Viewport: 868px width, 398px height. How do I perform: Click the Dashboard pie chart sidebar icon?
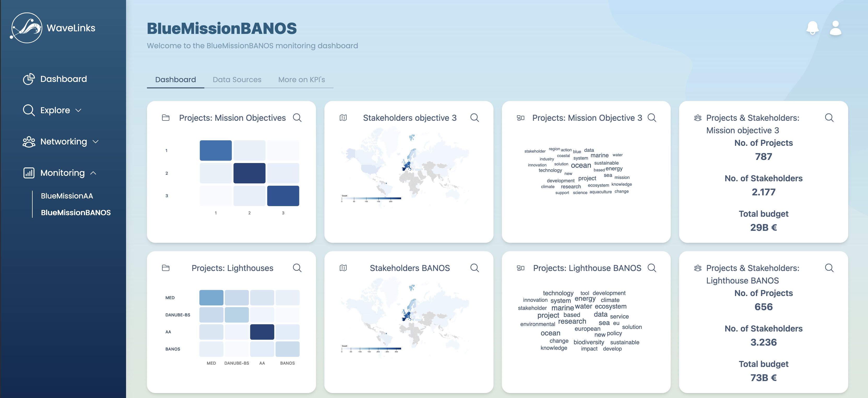29,79
